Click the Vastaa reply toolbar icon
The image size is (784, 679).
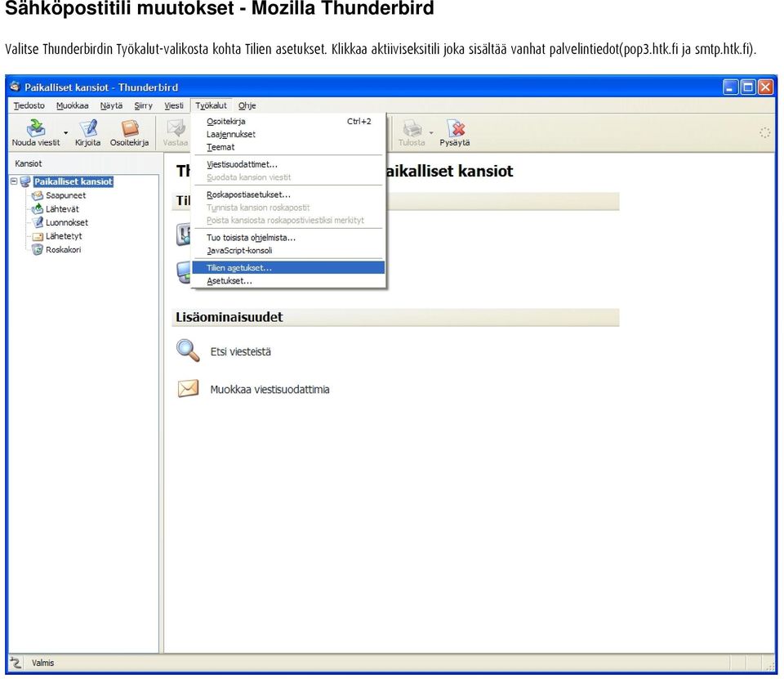pyautogui.click(x=176, y=127)
